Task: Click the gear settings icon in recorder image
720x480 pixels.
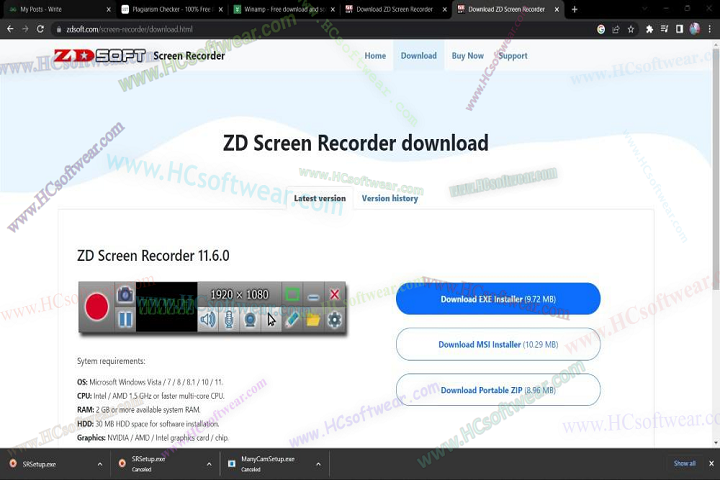Action: [x=335, y=319]
